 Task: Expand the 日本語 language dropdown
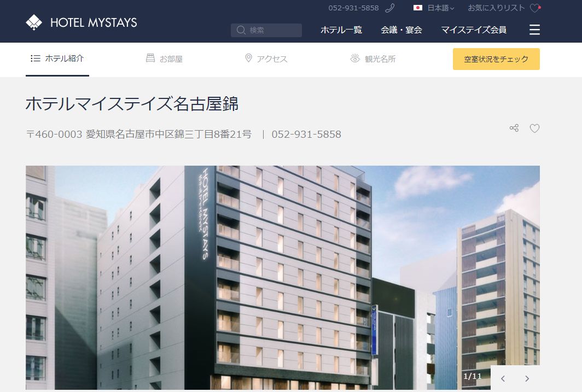(x=440, y=8)
